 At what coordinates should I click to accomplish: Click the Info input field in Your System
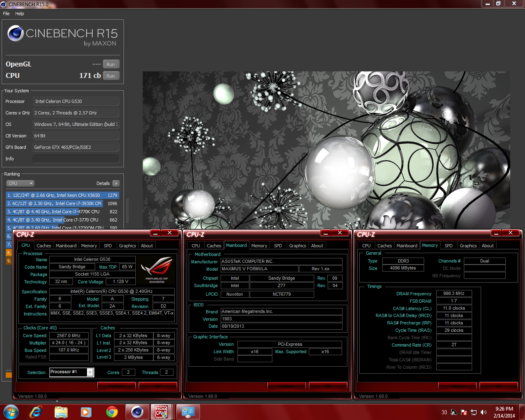point(76,159)
